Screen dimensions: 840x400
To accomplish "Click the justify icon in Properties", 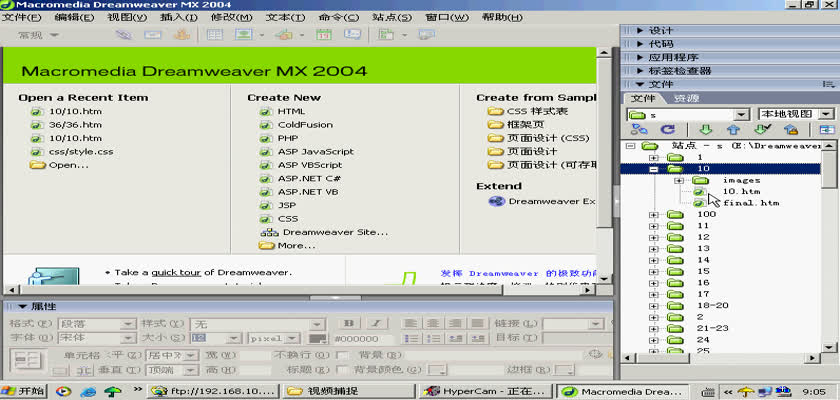I will [476, 323].
